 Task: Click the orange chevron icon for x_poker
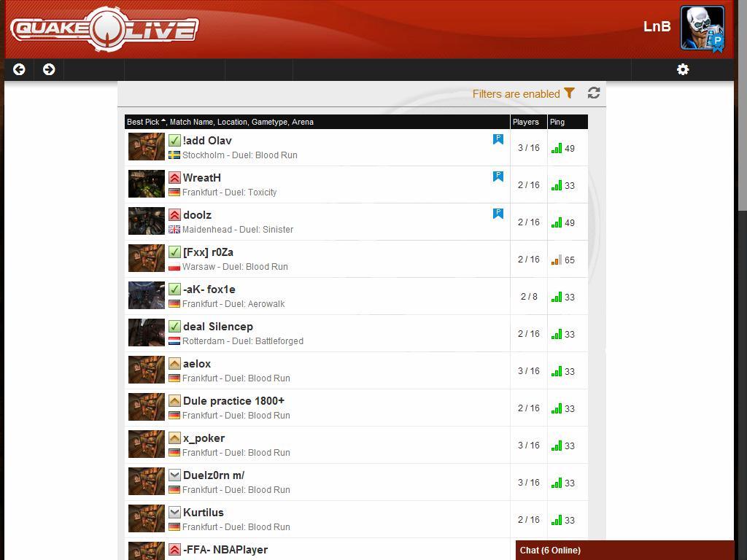[174, 437]
